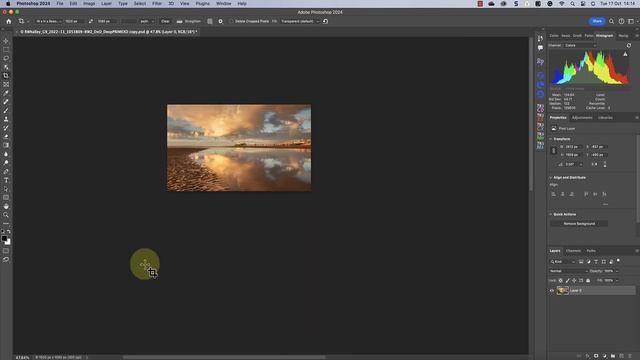Click the Remove Background button

(x=579, y=224)
